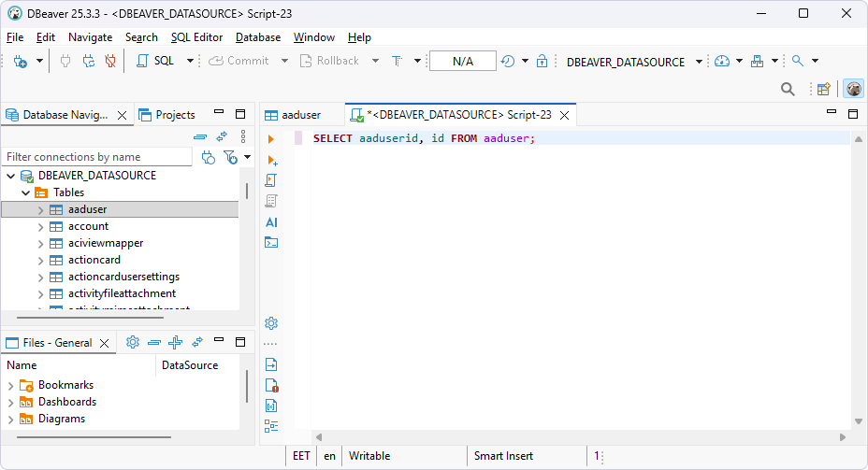Open the SQL button dropdown arrow
The height and width of the screenshot is (470, 868).
(190, 61)
